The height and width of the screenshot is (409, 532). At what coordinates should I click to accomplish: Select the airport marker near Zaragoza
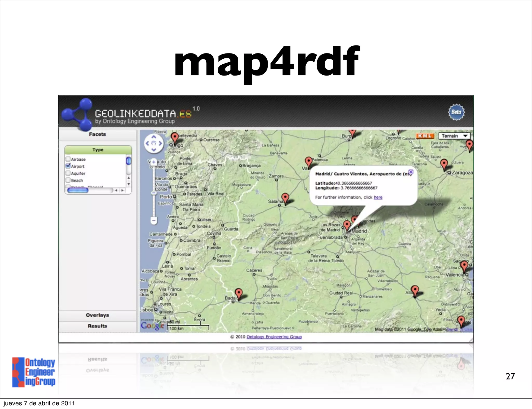coord(444,164)
